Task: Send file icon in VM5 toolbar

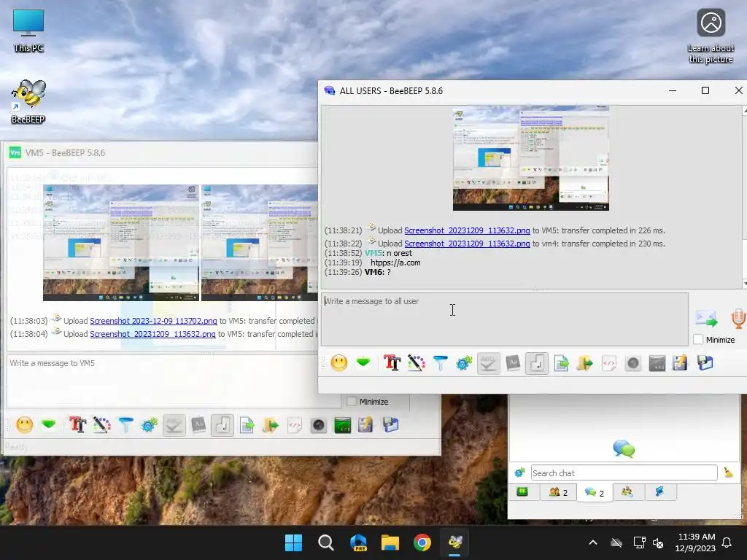Action: tap(247, 425)
